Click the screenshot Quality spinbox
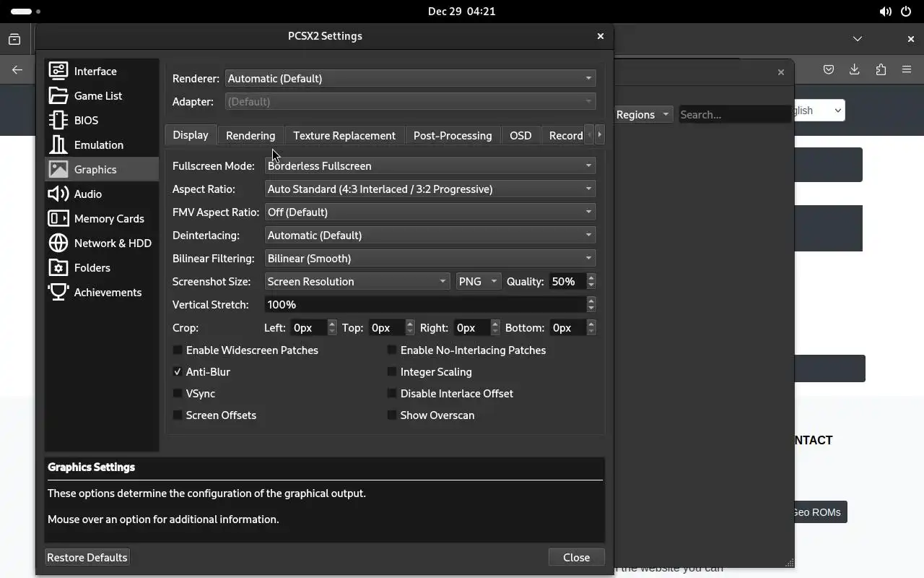 click(x=572, y=281)
